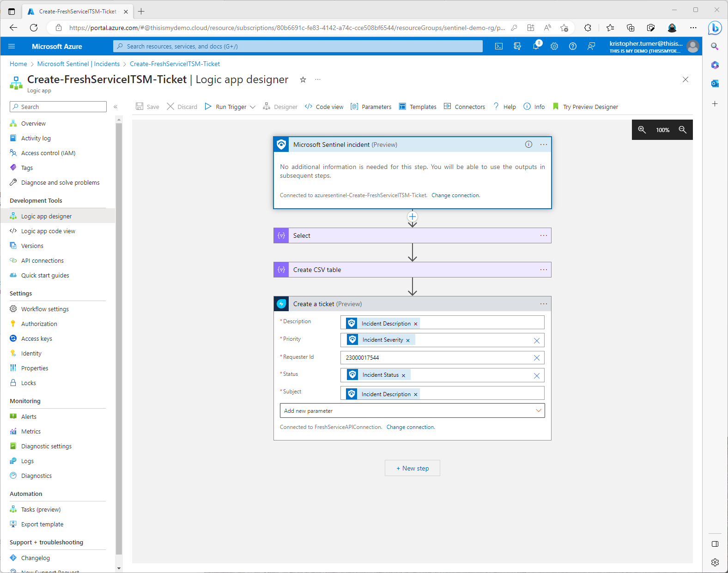Open Azure Cloud Shell icon
Image resolution: width=728 pixels, height=573 pixels.
pos(499,46)
